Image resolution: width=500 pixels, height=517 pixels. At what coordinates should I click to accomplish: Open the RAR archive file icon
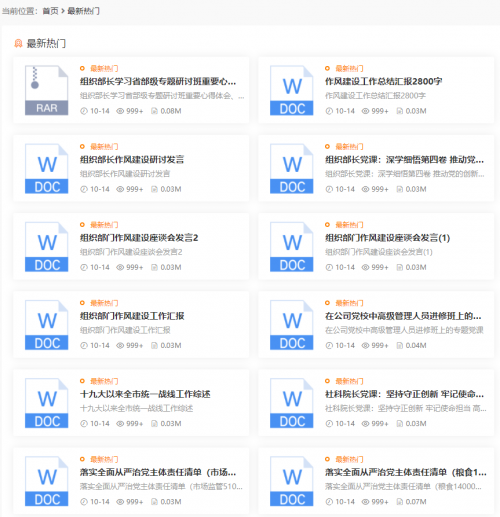point(47,90)
